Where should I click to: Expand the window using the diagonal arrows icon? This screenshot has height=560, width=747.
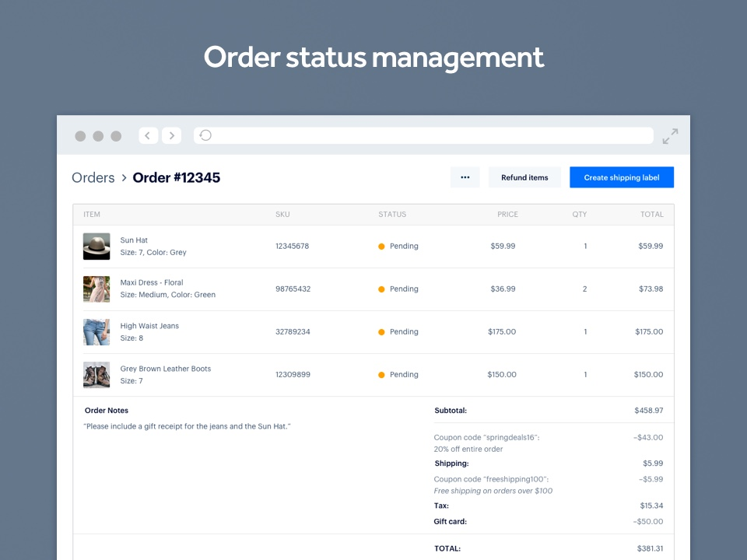670,135
